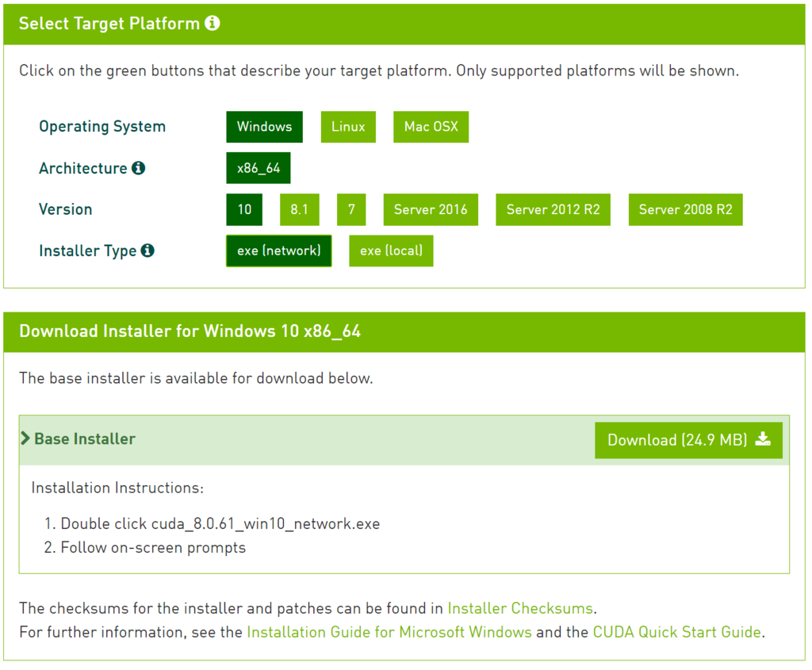Click the Installer Type info icon
Image resolution: width=812 pixels, height=670 pixels.
147,251
